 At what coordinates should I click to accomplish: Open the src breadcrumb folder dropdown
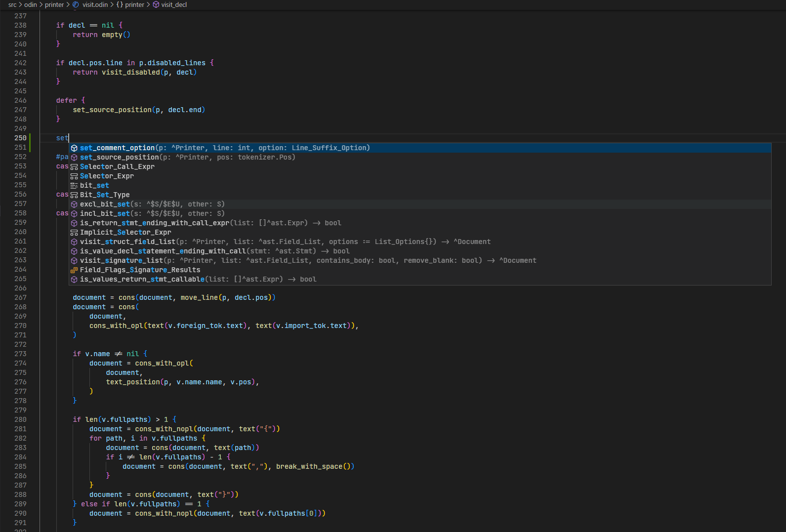tap(12, 5)
